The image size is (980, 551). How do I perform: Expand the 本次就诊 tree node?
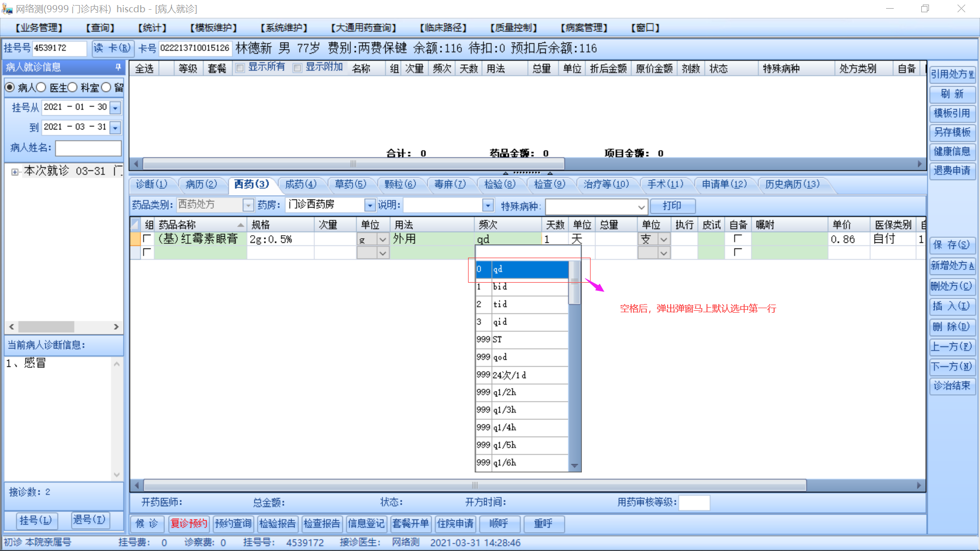point(15,172)
